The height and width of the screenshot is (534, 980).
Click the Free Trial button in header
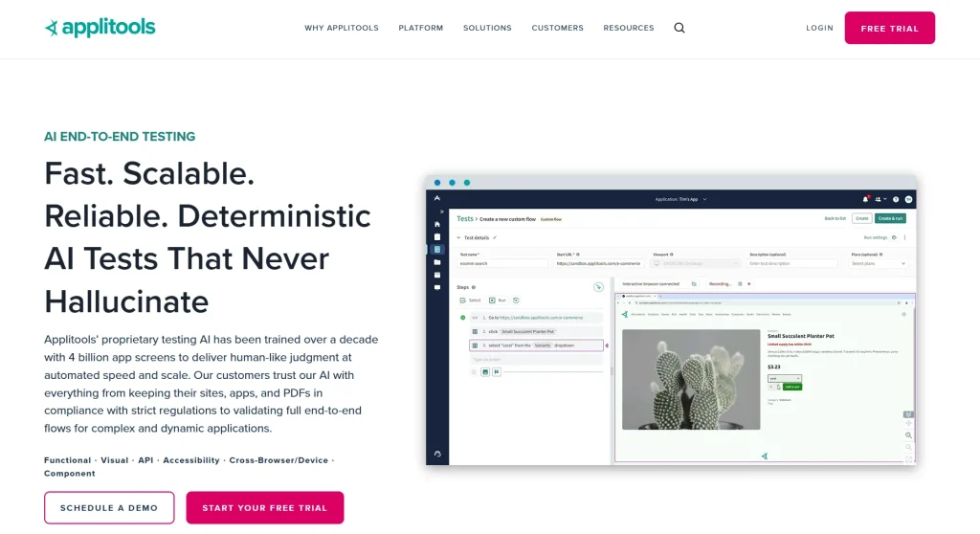pos(889,29)
